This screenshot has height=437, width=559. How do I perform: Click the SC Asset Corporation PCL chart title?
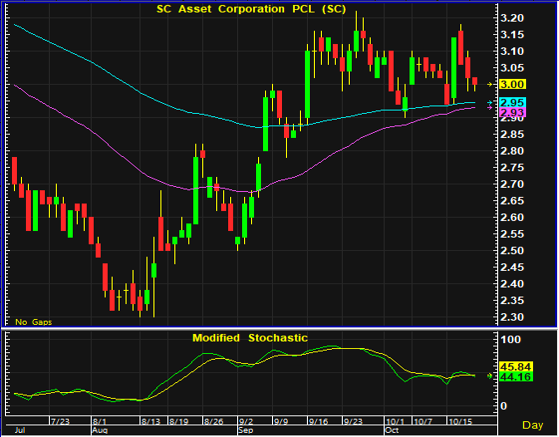251,9
